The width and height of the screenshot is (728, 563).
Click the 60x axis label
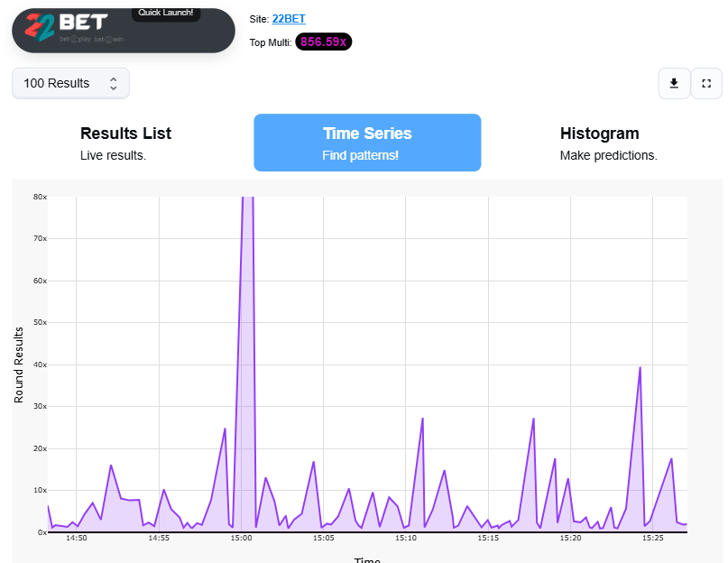(x=40, y=281)
